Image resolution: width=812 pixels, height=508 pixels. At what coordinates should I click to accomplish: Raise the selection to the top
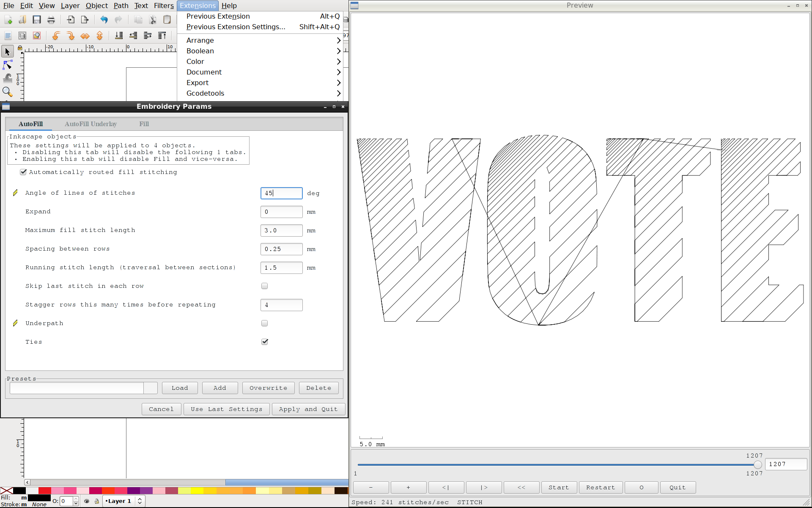point(162,36)
